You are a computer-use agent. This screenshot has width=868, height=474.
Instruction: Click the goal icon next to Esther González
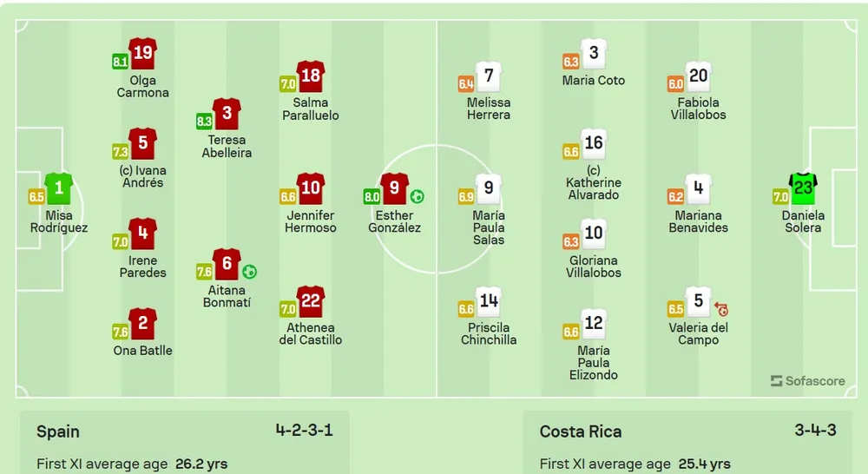point(417,197)
